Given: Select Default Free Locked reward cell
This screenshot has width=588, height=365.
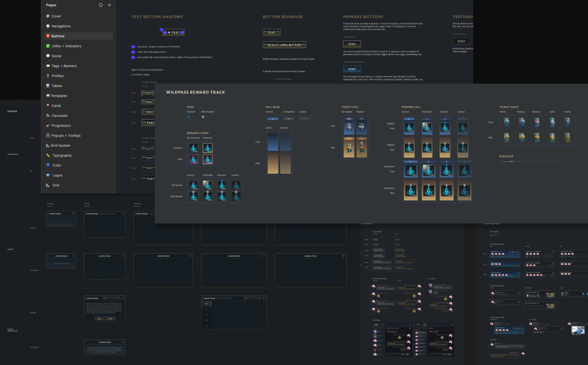Looking at the screenshot, I should [462, 126].
